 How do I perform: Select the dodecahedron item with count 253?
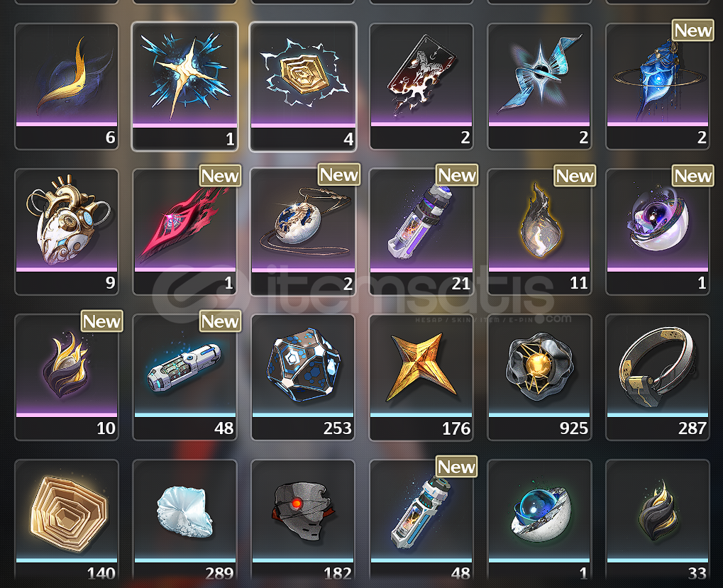click(x=303, y=377)
